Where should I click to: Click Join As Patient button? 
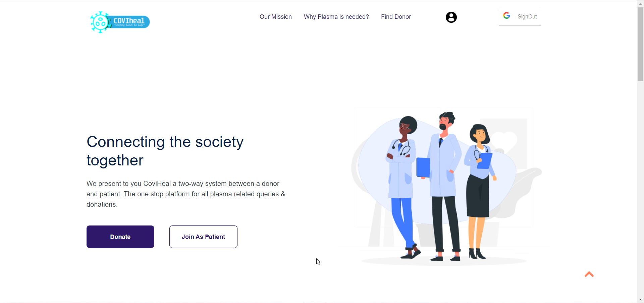tap(203, 237)
